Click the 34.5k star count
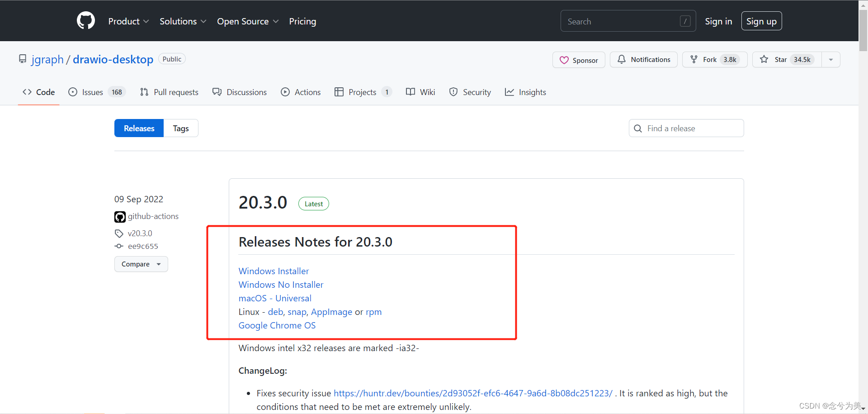 coord(802,60)
